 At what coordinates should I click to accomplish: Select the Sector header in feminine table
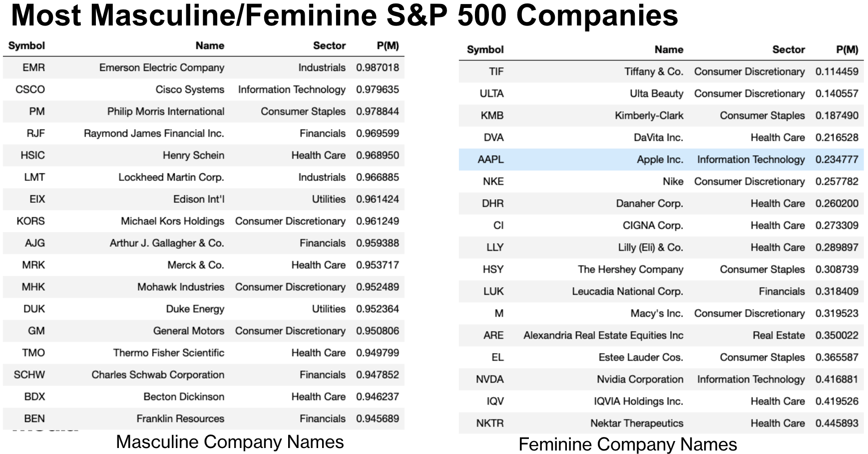(x=788, y=50)
